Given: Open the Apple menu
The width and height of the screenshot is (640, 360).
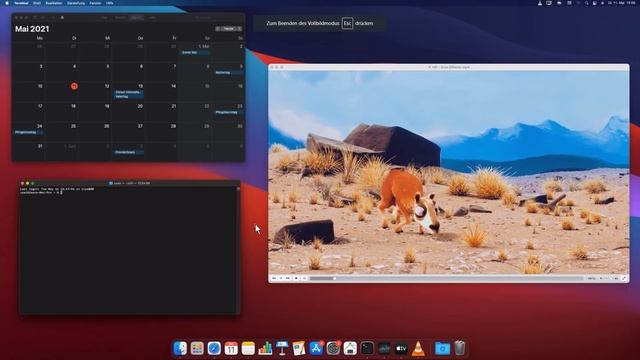Looking at the screenshot, I should point(7,3).
